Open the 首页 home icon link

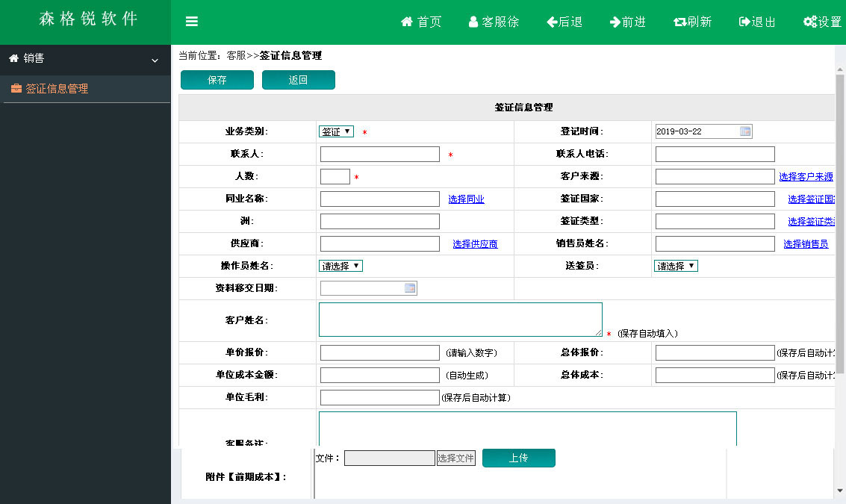pos(407,22)
